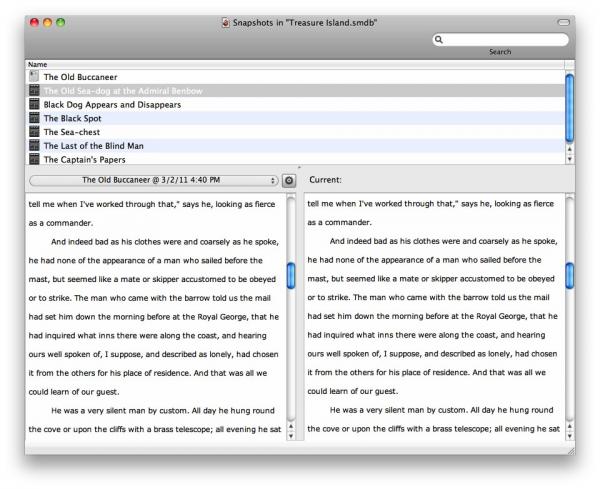
Task: Click the split divider handle between list and panes
Action: coord(299,167)
